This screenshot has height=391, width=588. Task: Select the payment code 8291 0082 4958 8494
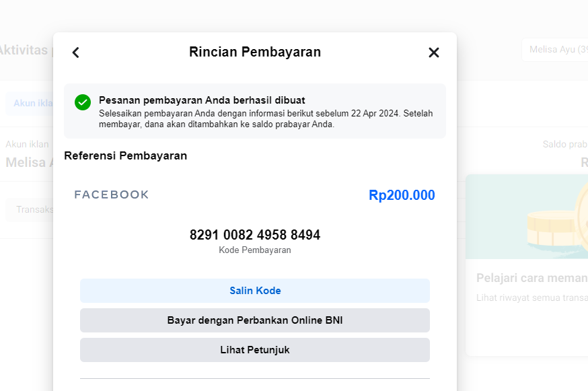coord(255,235)
